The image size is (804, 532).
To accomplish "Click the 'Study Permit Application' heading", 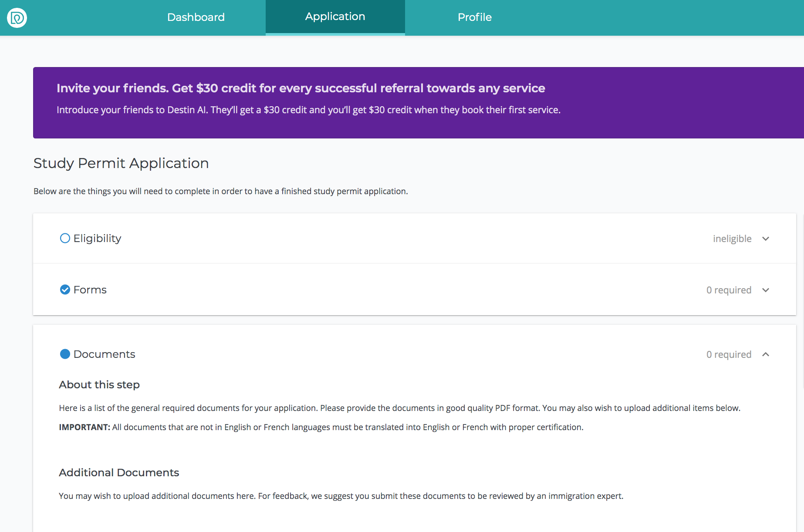I will point(121,163).
